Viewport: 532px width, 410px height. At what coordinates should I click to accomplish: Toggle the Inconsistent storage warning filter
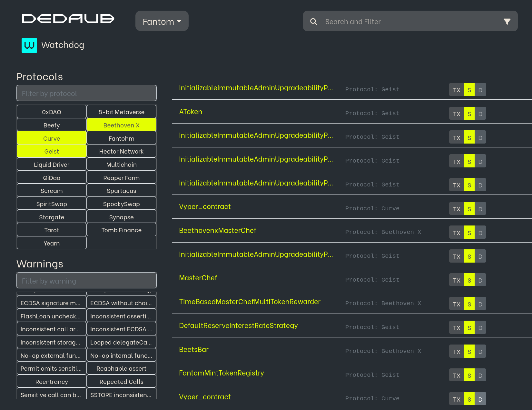pyautogui.click(x=52, y=342)
